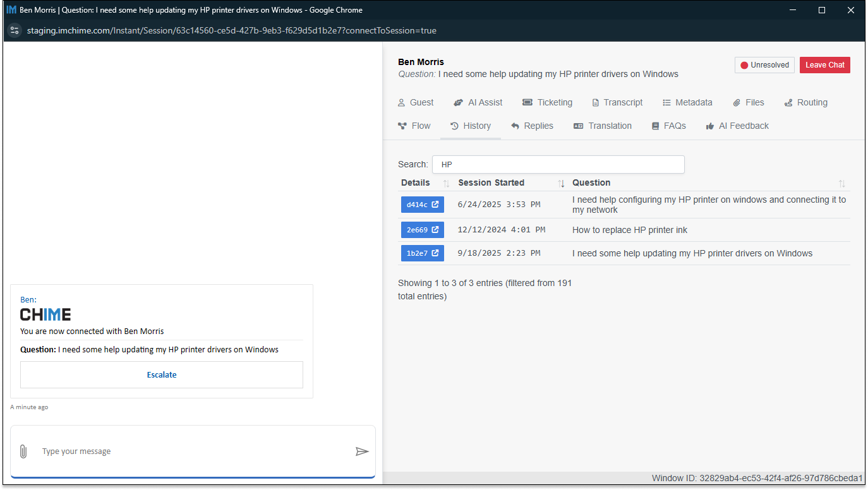
Task: Click the Window ID status text
Action: pos(757,478)
